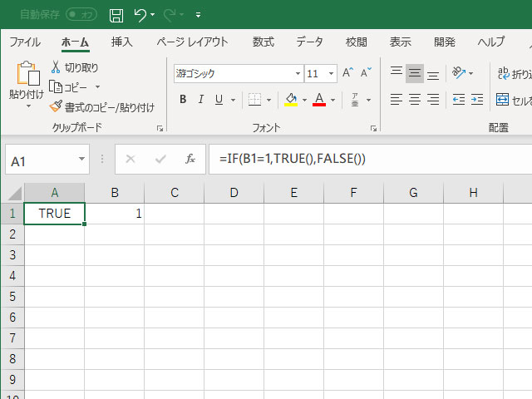The height and width of the screenshot is (399, 532).
Task: Open Customize Quick Access Toolbar menu
Action: click(198, 15)
